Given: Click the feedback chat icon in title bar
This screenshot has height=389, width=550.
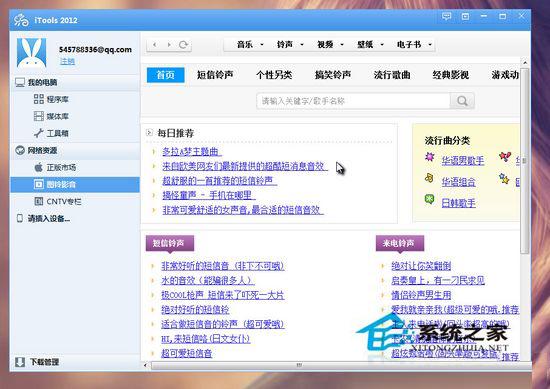Looking at the screenshot, I should [446, 16].
